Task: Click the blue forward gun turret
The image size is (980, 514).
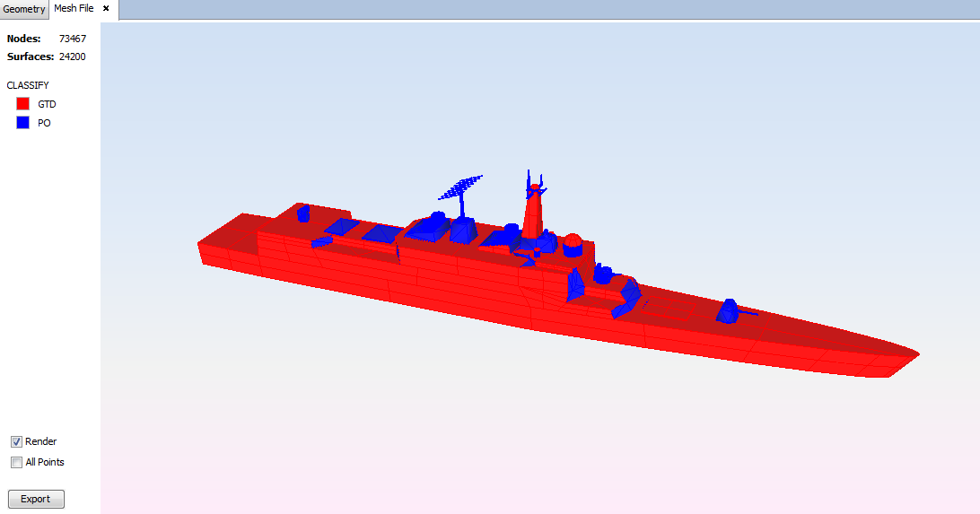Action: (x=730, y=310)
